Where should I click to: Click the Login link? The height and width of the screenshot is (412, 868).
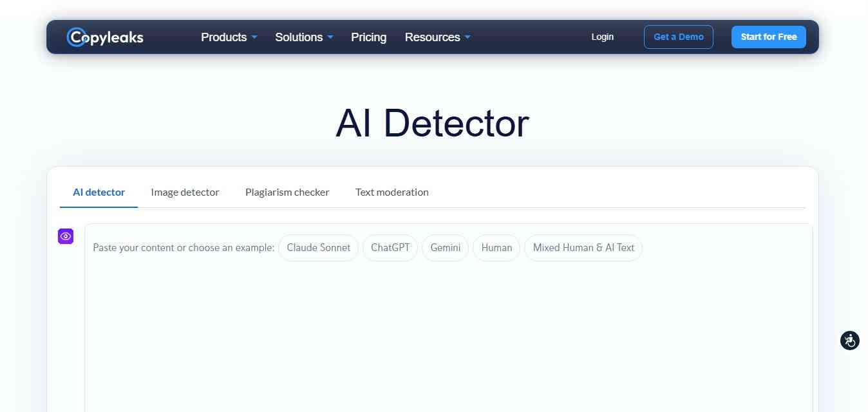603,37
